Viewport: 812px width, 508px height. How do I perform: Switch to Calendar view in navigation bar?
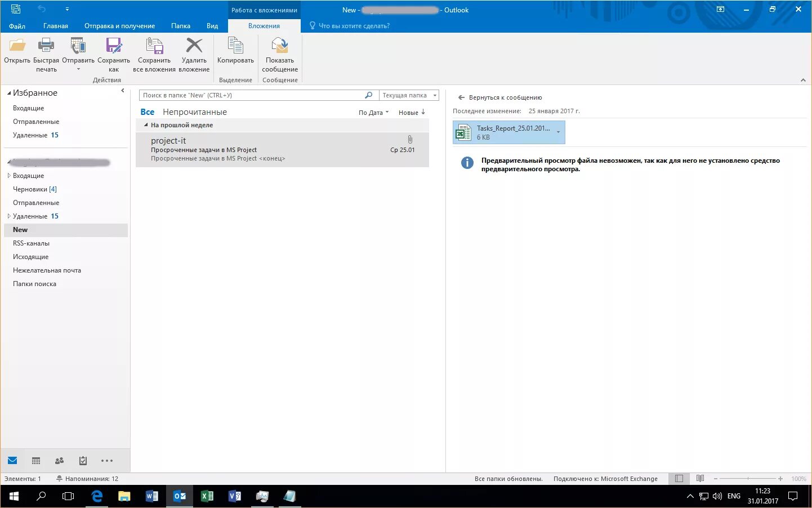click(x=36, y=461)
